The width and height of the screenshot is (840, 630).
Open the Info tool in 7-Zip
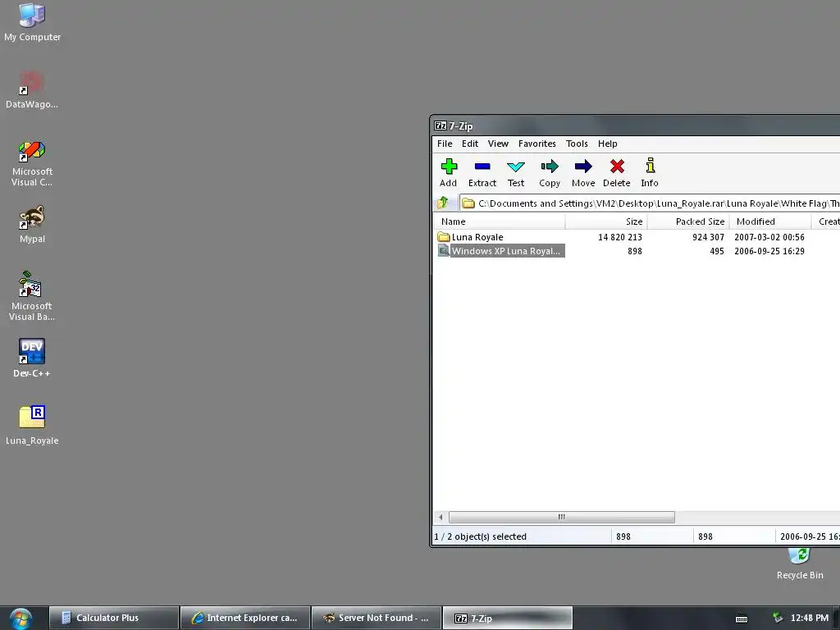tap(650, 172)
